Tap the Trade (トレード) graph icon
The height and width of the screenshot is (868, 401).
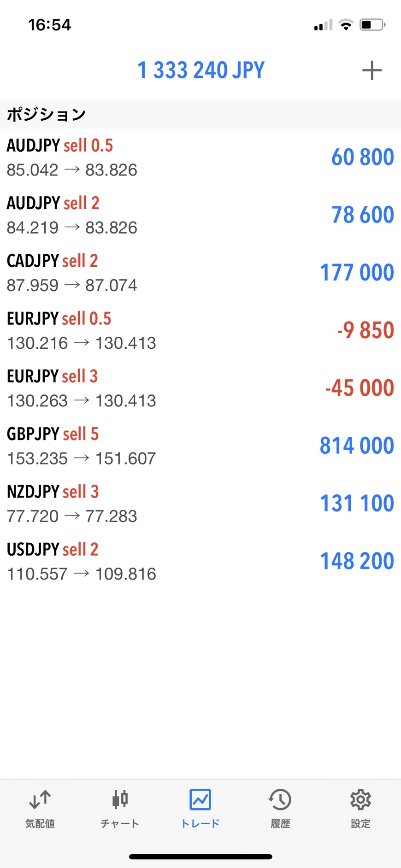[x=200, y=800]
